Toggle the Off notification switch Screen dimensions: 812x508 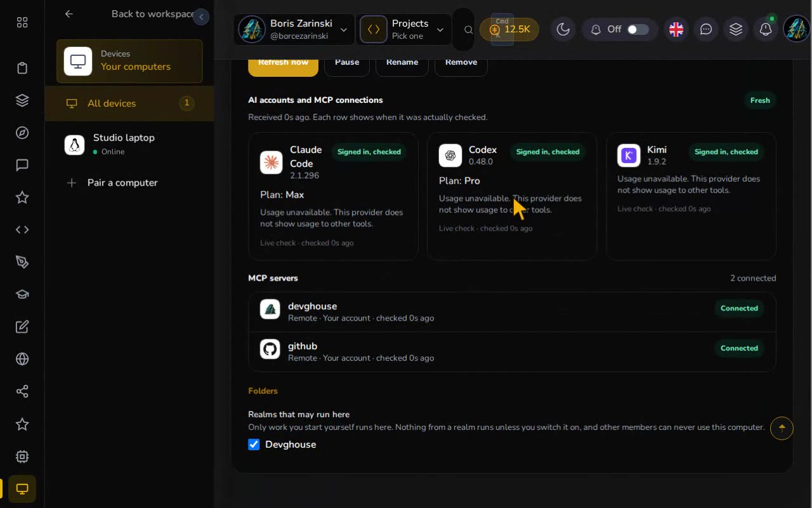click(638, 29)
